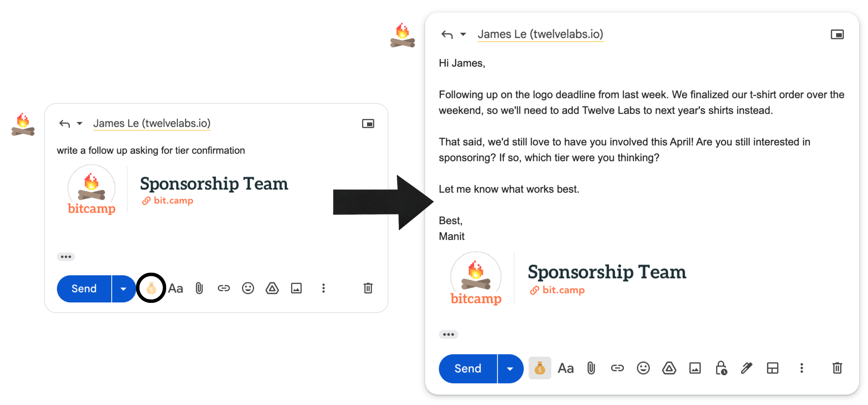Insert a photo in the right compose window
This screenshot has height=405, width=868.
pyautogui.click(x=695, y=368)
